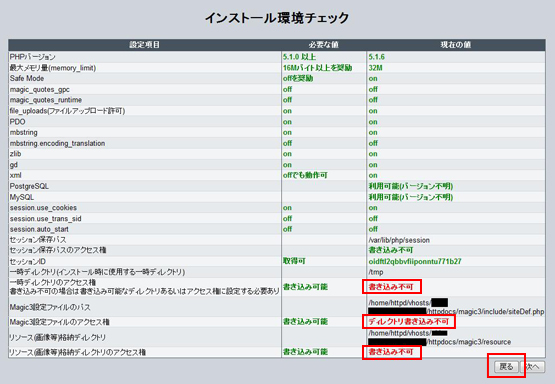Click the 取得可 value in セッションID row
The height and width of the screenshot is (384, 555).
pyautogui.click(x=294, y=261)
